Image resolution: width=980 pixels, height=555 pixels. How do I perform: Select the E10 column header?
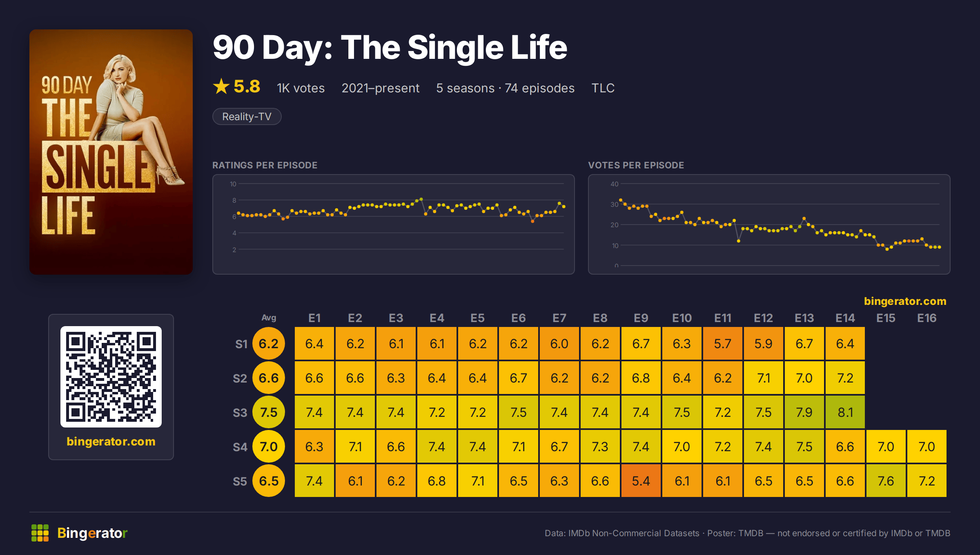[x=682, y=318]
